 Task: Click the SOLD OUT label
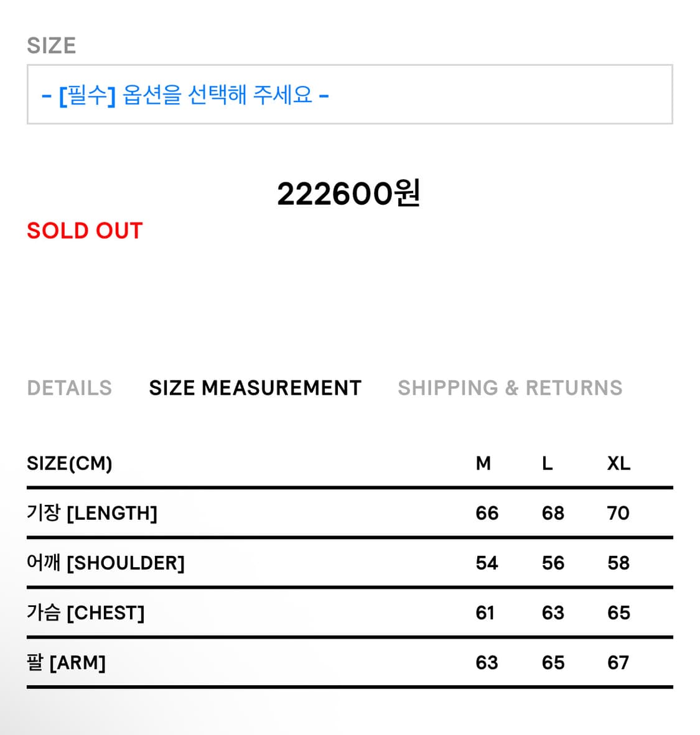coord(83,230)
